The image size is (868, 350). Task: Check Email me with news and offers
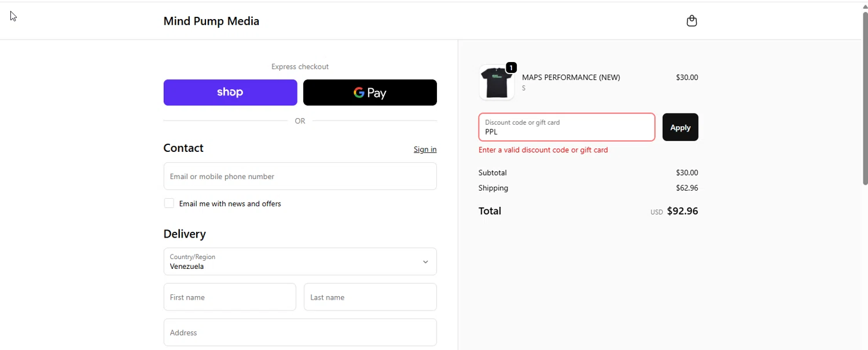[169, 203]
